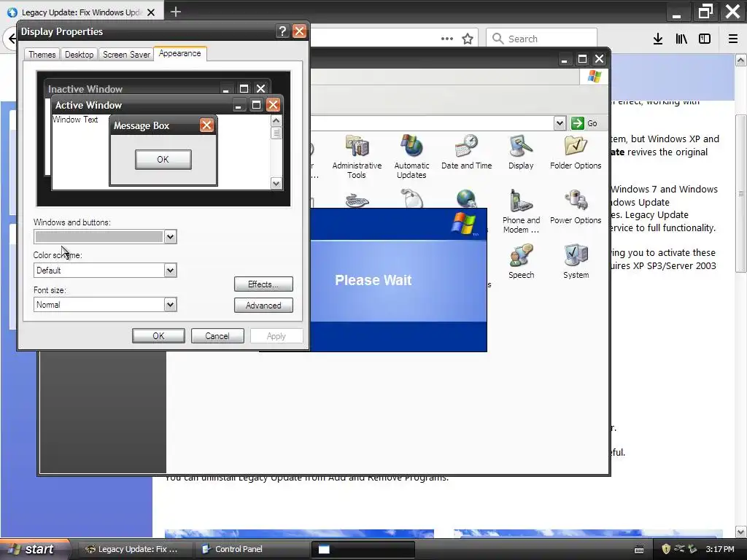Click the Advanced button
This screenshot has height=560, width=747.
coord(263,306)
